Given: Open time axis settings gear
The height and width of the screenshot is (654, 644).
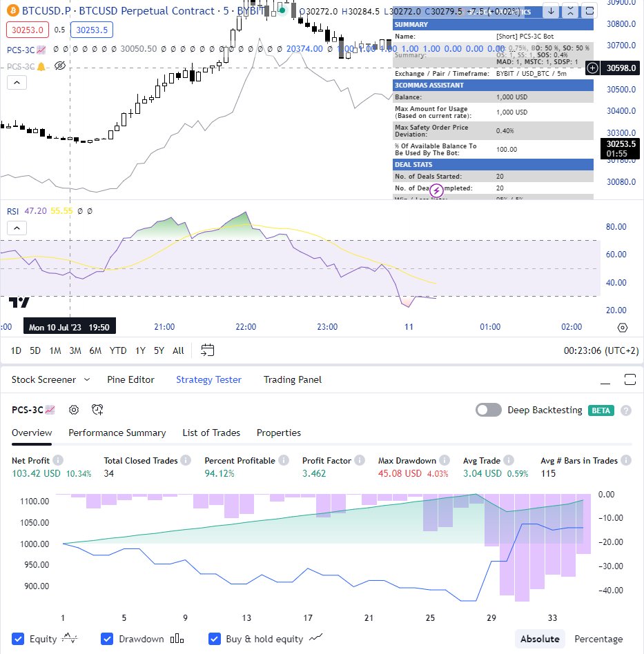Looking at the screenshot, I should pyautogui.click(x=623, y=328).
